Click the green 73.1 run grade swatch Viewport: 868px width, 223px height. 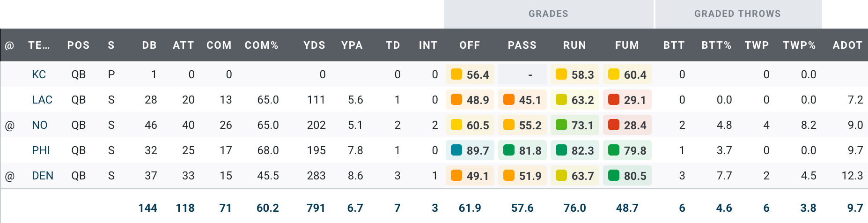click(561, 125)
